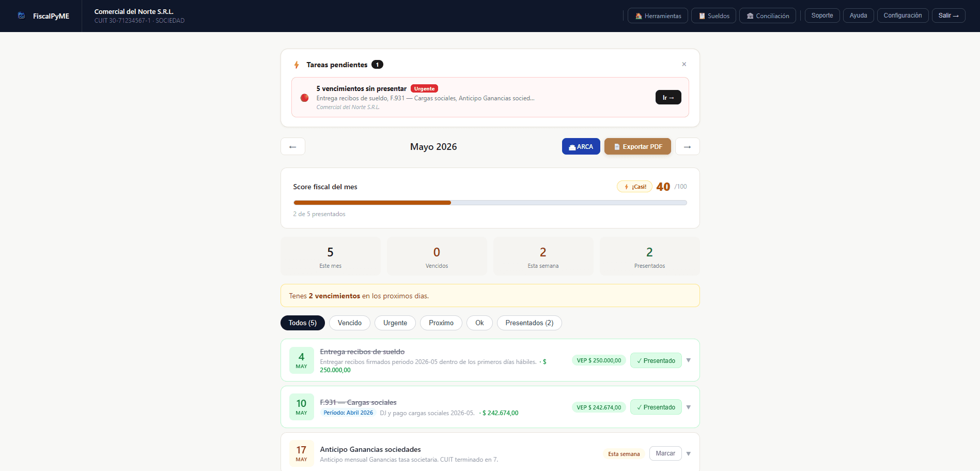Go to the 5 vencimientos sin presentar task
Image resolution: width=980 pixels, height=471 pixels.
pyautogui.click(x=668, y=97)
